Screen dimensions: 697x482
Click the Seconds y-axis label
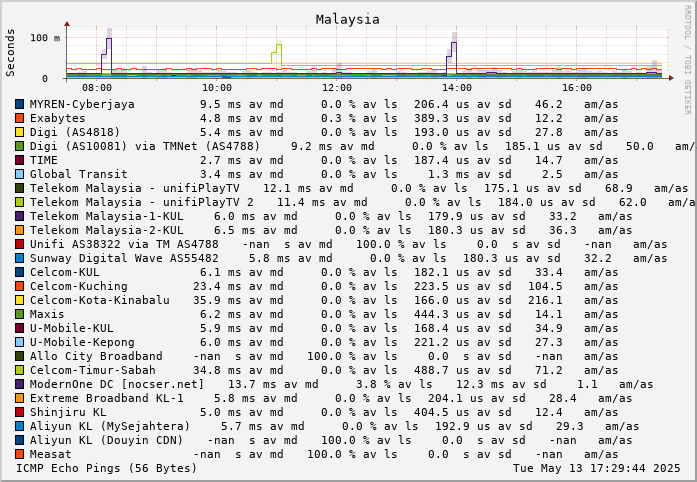(10, 52)
